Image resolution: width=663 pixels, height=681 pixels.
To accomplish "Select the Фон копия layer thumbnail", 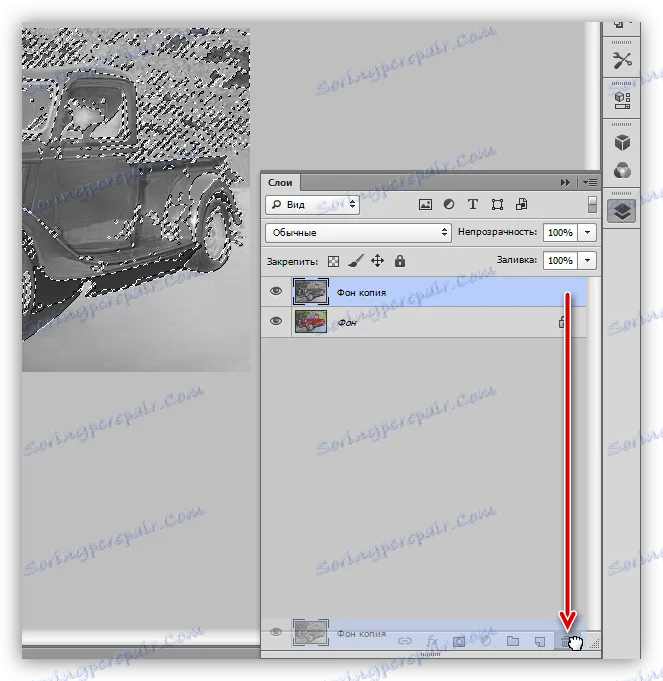I will coord(311,291).
